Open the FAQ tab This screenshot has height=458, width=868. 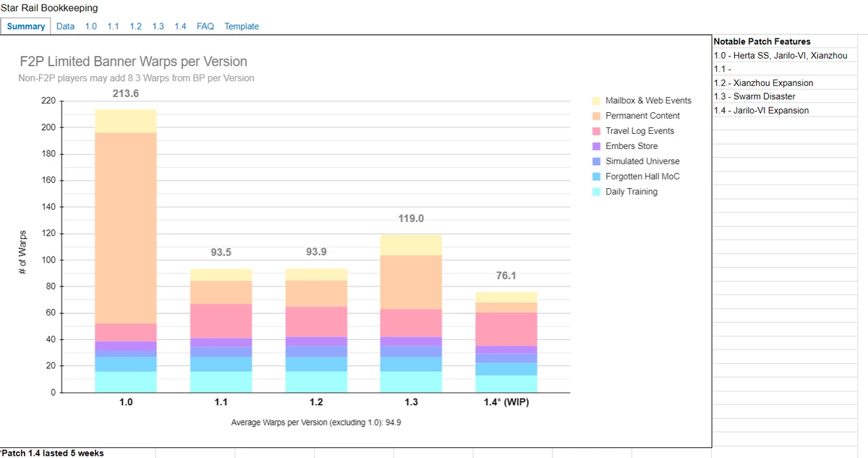pyautogui.click(x=205, y=26)
